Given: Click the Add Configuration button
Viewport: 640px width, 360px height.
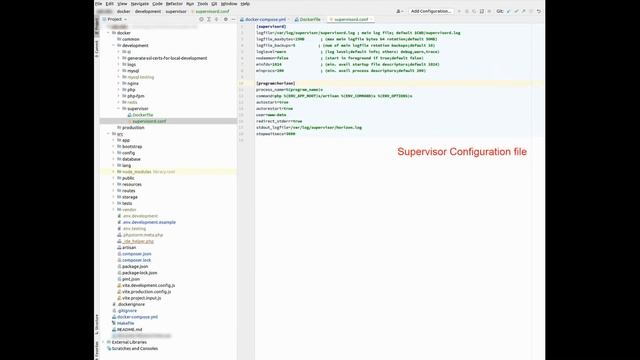Looking at the screenshot, I should pos(431,11).
